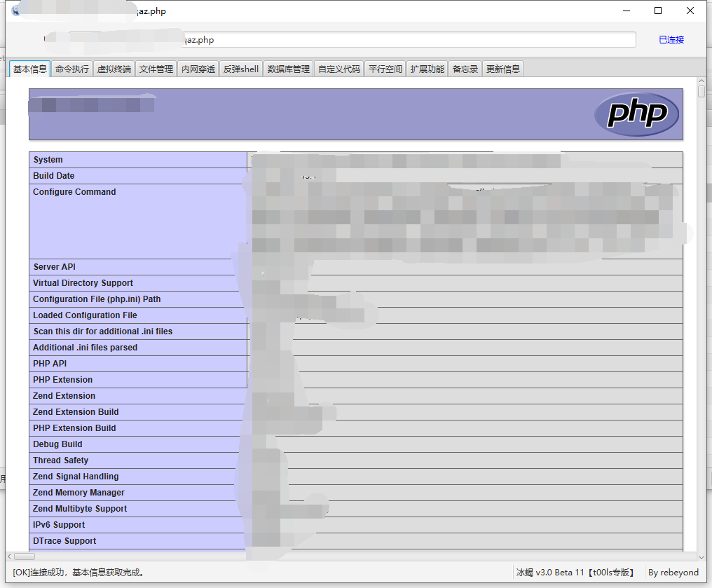The height and width of the screenshot is (588, 712).
Task: Click the Behinder app icon in titlebar
Action: [x=15, y=11]
